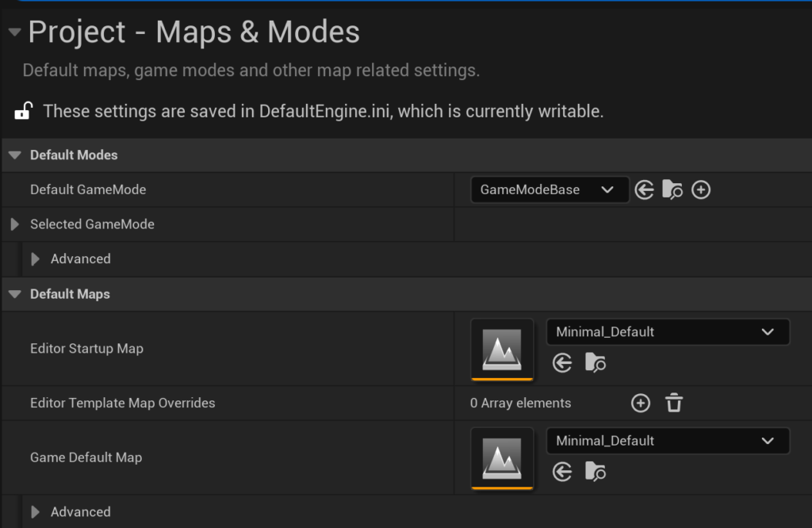Expand the Selected GameMode row
Screen dimensions: 812x528
(14, 224)
